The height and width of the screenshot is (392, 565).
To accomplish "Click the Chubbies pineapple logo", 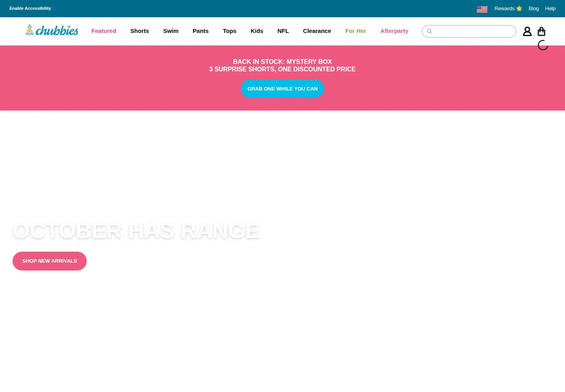I will point(52,30).
